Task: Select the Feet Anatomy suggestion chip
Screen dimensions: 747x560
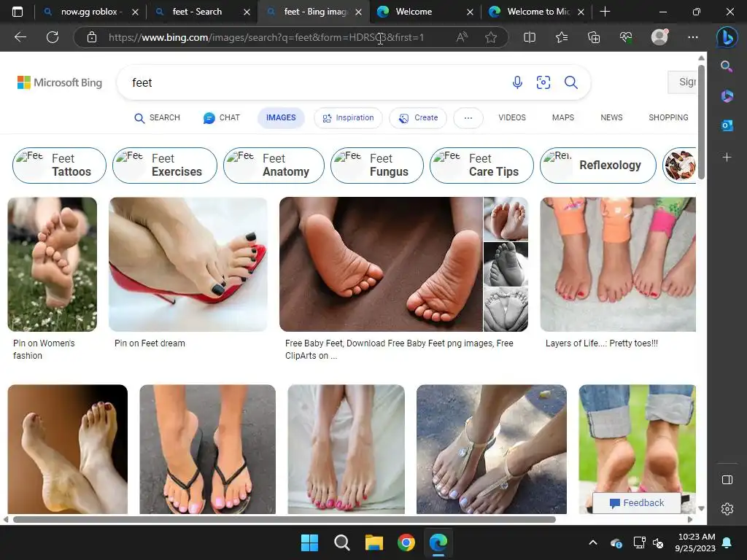Action: pyautogui.click(x=274, y=166)
